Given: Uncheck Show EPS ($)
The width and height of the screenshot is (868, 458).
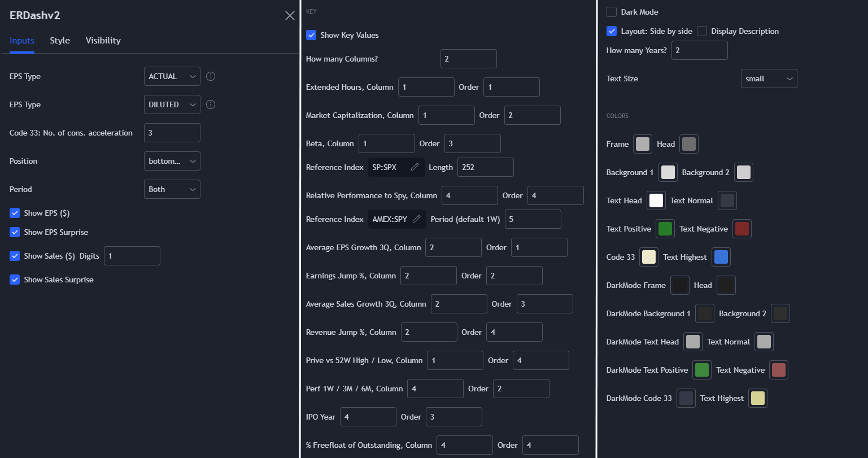Looking at the screenshot, I should [15, 213].
